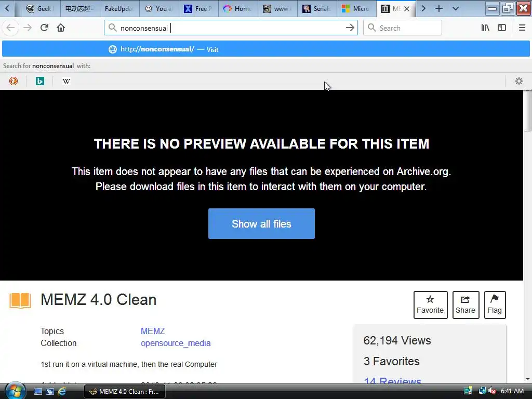
Task: Click Show Desktop quick launch icon
Action: pos(37,392)
